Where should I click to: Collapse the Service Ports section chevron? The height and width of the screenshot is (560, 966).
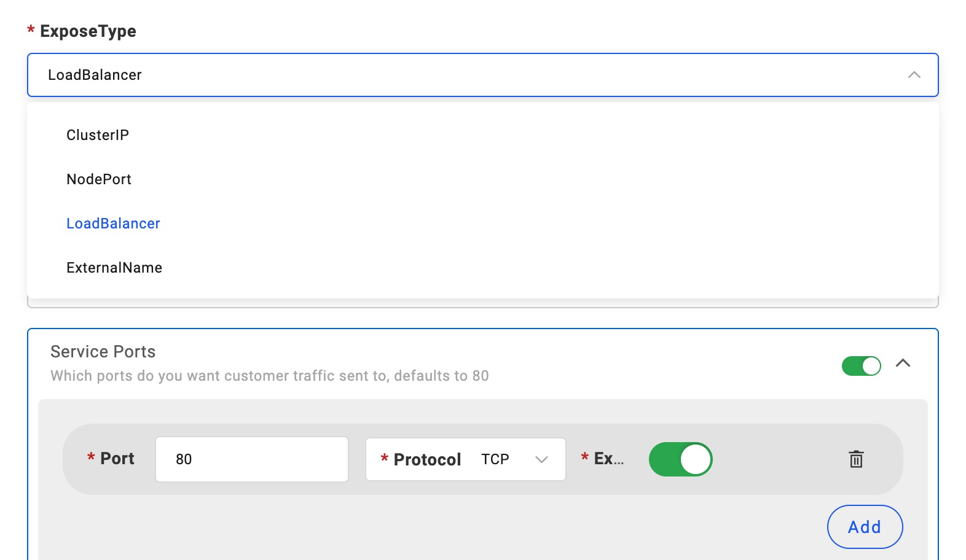click(903, 364)
